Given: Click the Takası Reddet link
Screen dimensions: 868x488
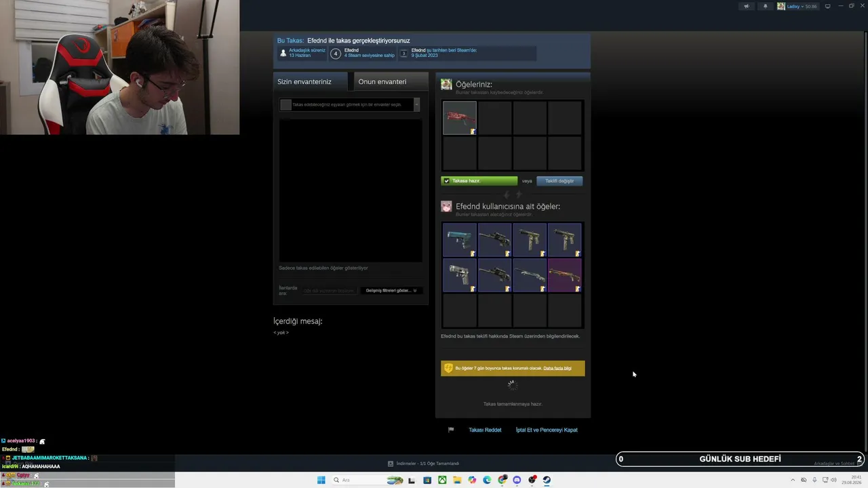Looking at the screenshot, I should coord(485,430).
